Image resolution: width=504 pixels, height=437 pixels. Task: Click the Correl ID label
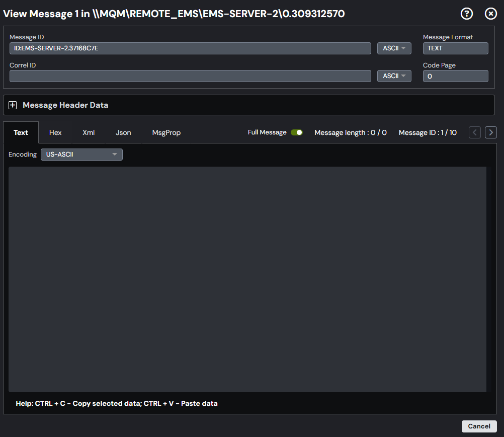(23, 65)
